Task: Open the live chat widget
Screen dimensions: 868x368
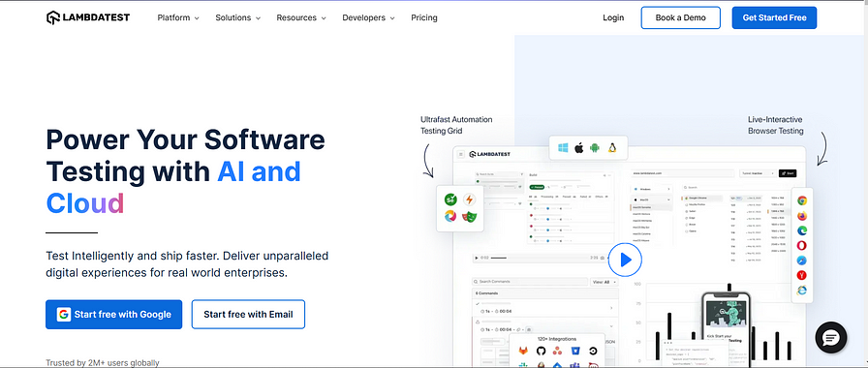Action: click(831, 338)
